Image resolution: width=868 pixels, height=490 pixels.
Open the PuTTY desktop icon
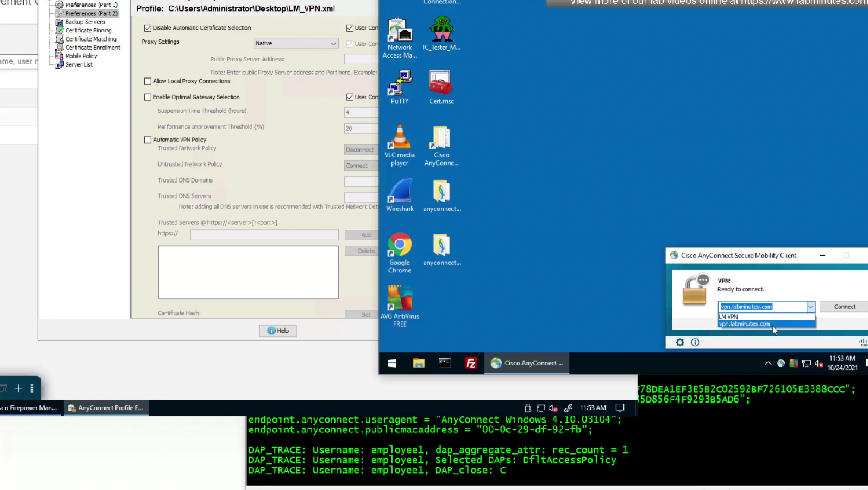click(400, 87)
